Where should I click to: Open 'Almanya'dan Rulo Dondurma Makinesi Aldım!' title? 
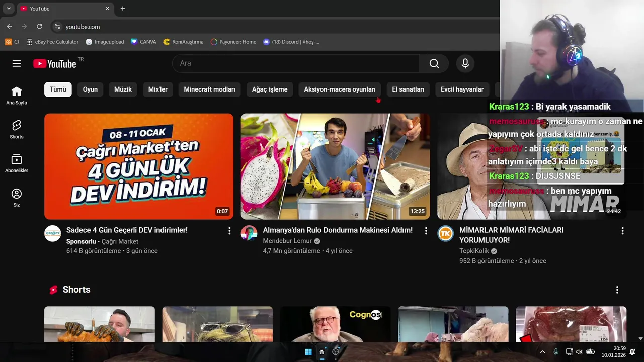338,230
